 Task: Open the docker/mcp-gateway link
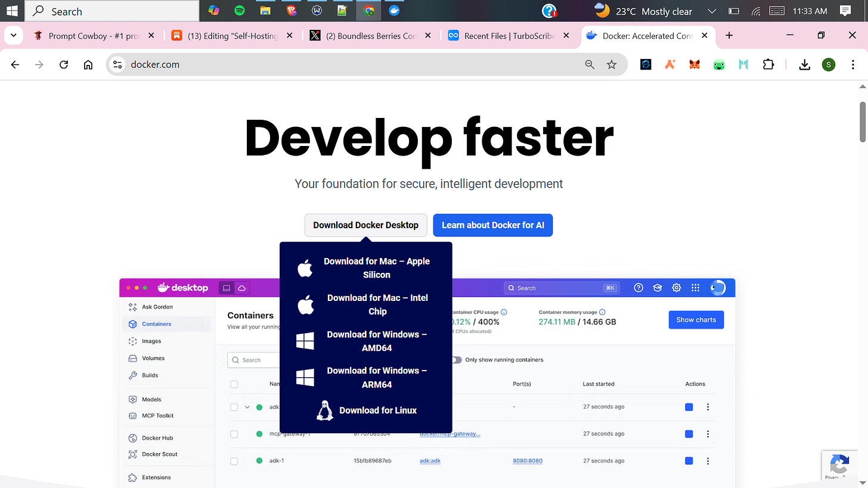click(x=450, y=434)
